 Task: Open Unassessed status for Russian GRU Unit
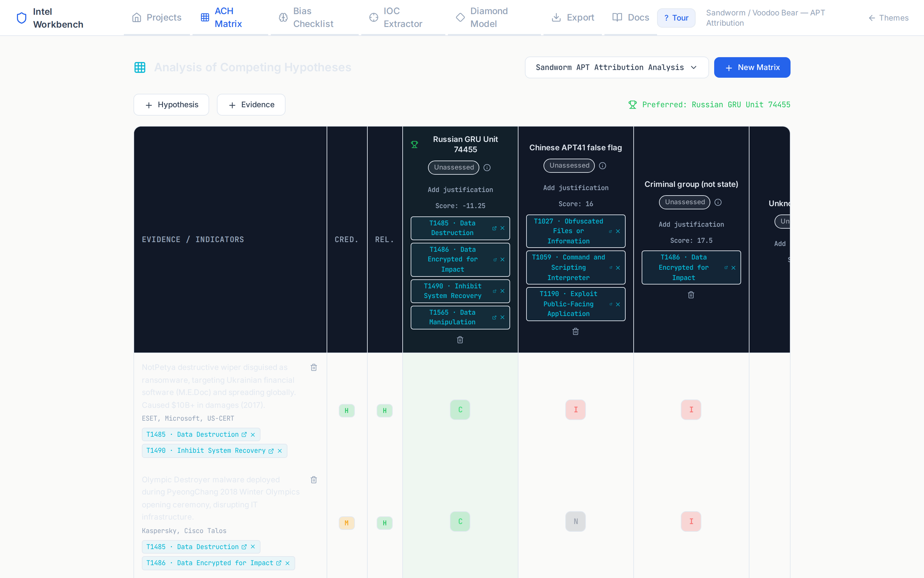454,167
